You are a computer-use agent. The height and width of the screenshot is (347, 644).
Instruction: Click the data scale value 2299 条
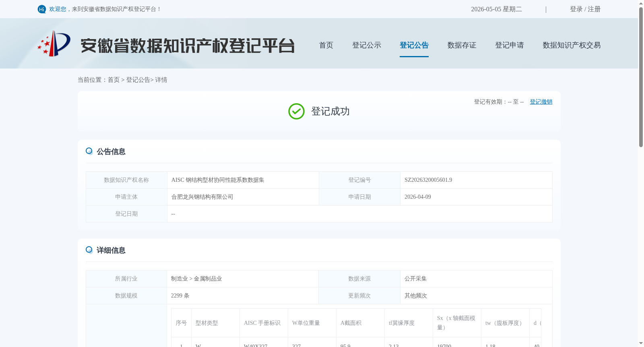(180, 296)
